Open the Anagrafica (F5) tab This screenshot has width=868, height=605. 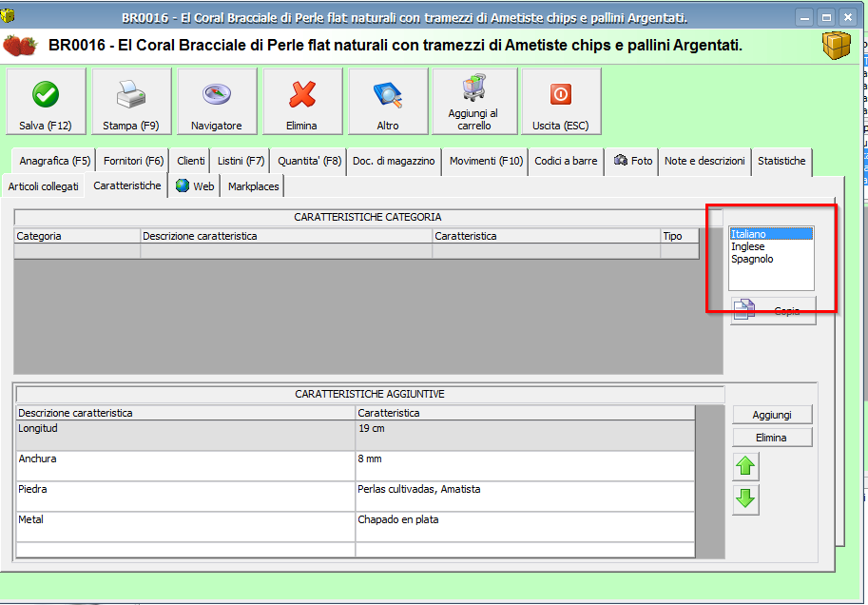pyautogui.click(x=54, y=161)
